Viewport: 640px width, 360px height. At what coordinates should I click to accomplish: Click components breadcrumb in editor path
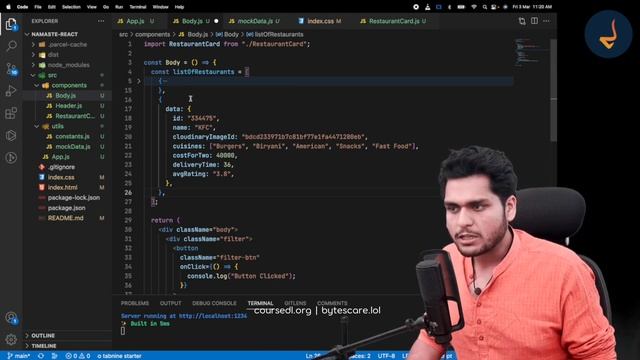pyautogui.click(x=152, y=34)
